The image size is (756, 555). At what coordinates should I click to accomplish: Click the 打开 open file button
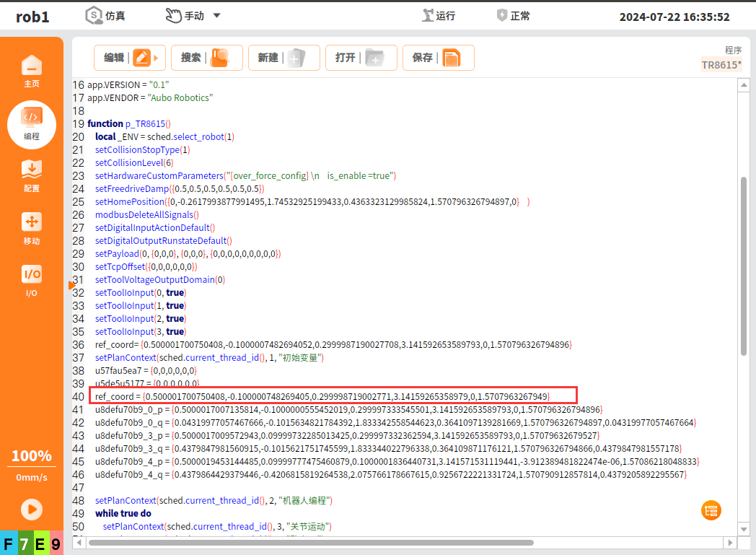point(360,58)
